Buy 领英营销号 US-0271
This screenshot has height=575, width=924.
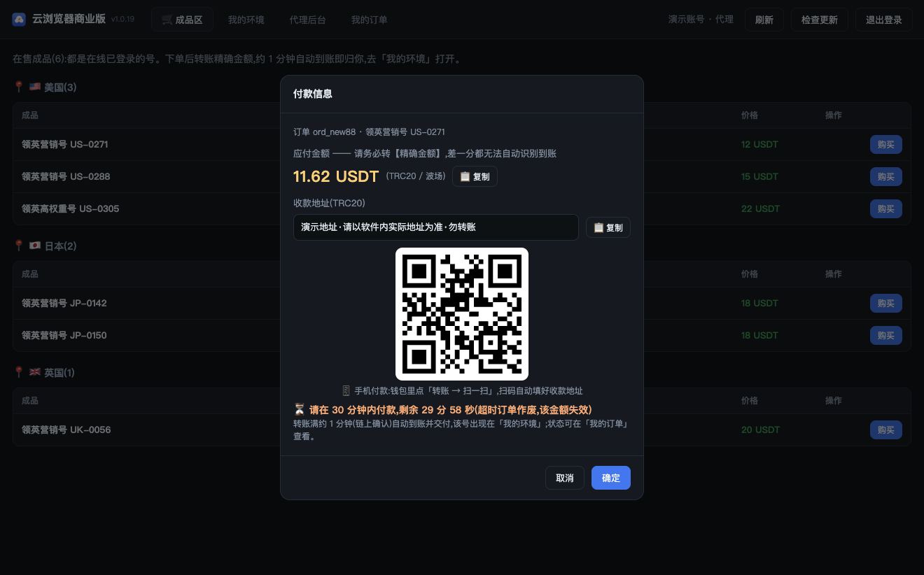(886, 145)
